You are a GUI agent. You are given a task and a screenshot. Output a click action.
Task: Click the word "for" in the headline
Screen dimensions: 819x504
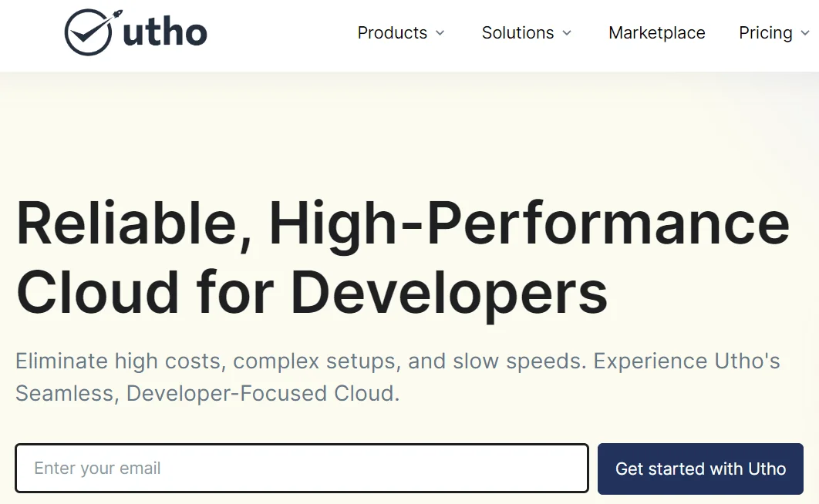coord(234,293)
